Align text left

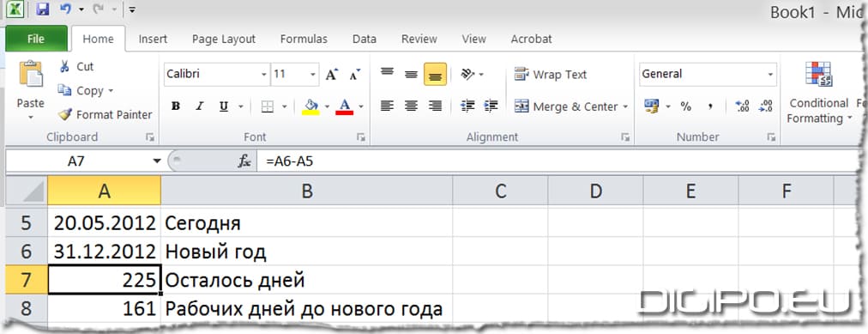click(387, 106)
